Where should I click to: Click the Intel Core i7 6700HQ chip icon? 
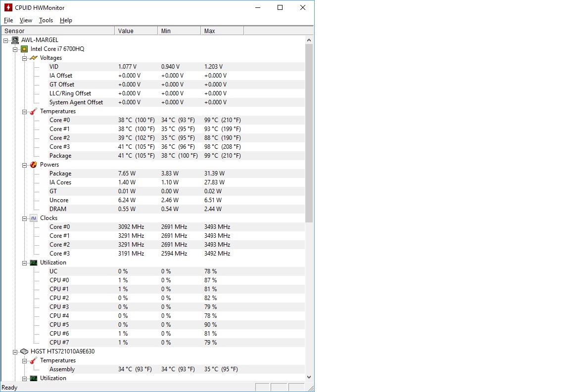[x=24, y=48]
